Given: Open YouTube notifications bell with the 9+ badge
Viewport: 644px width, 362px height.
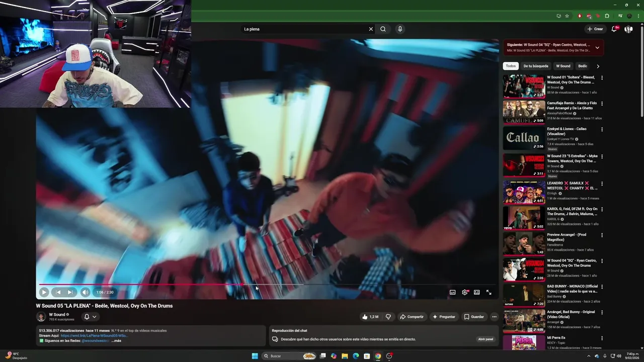Looking at the screenshot, I should coord(614,29).
